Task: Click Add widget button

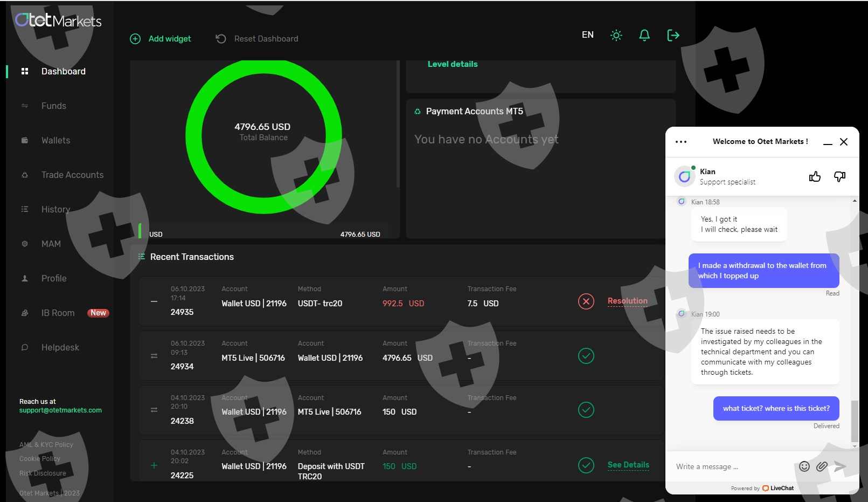Action: click(161, 39)
